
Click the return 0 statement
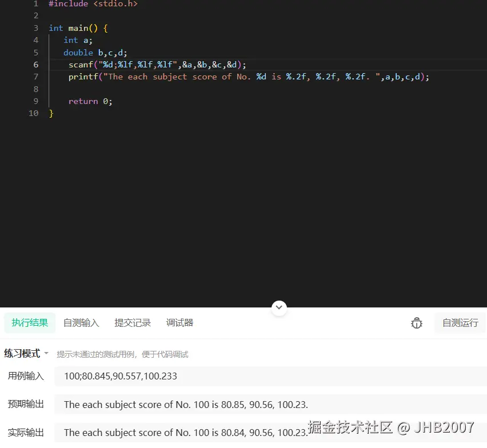(x=91, y=101)
